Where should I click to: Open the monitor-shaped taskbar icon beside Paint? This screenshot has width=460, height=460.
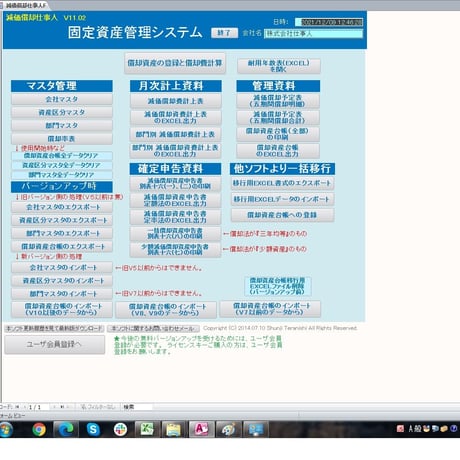[x=255, y=429]
